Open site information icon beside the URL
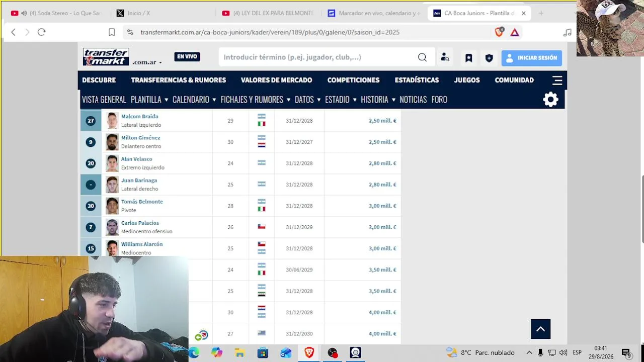 (x=130, y=32)
